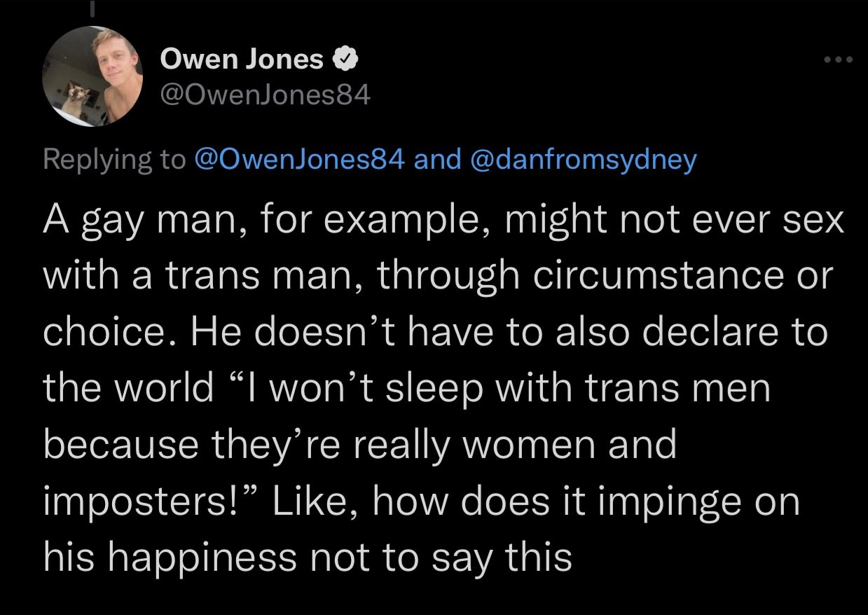Click the display name Owen Jones
Image resolution: width=868 pixels, height=615 pixels.
(242, 60)
